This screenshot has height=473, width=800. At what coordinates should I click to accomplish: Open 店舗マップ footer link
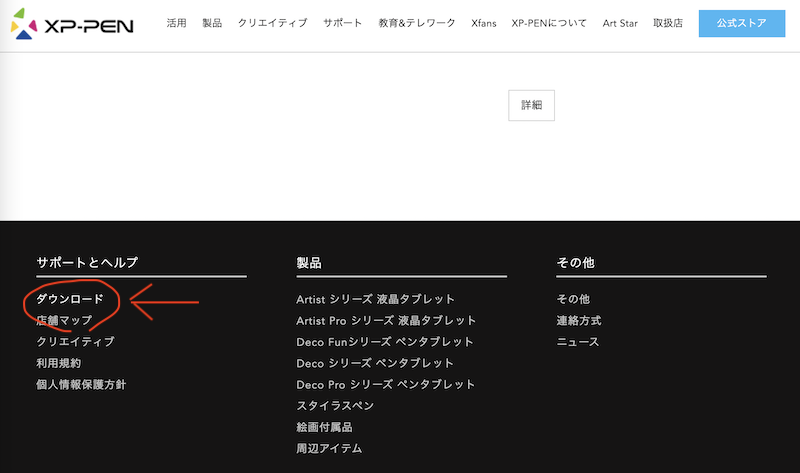pos(64,320)
